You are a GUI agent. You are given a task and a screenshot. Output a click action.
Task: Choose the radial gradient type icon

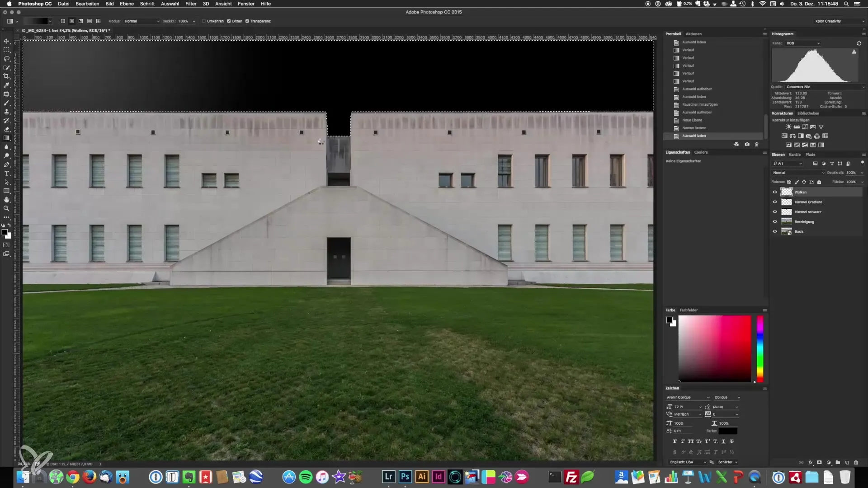[71, 21]
